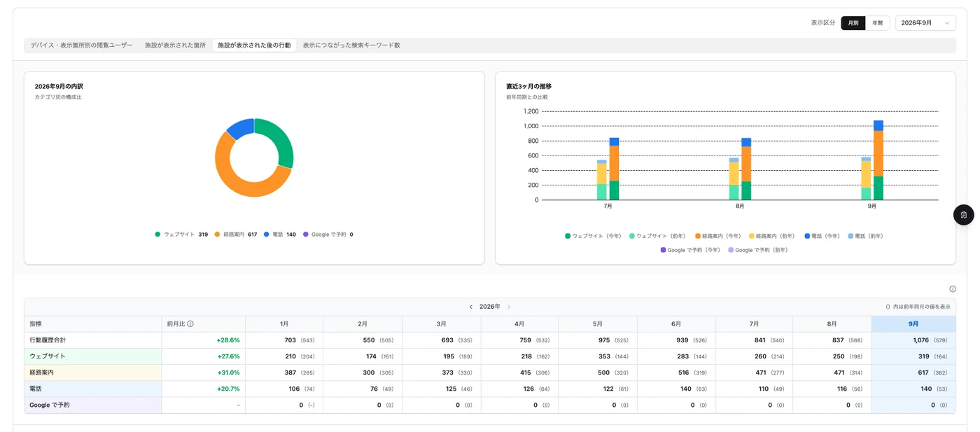Toggle Google で予約 legend in donut chart
The height and width of the screenshot is (432, 980).
point(328,235)
